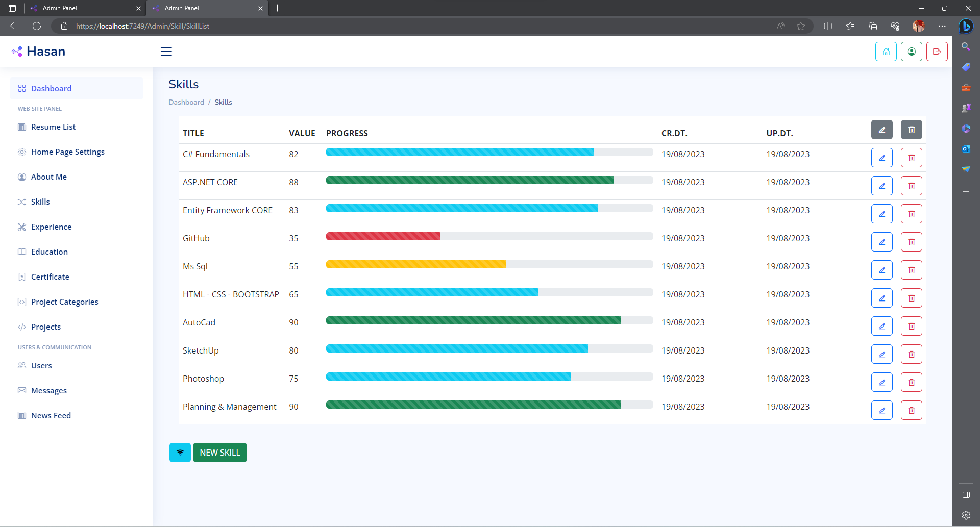This screenshot has width=980, height=527.
Task: Toggle the sidebar hamburger menu
Action: 166,52
